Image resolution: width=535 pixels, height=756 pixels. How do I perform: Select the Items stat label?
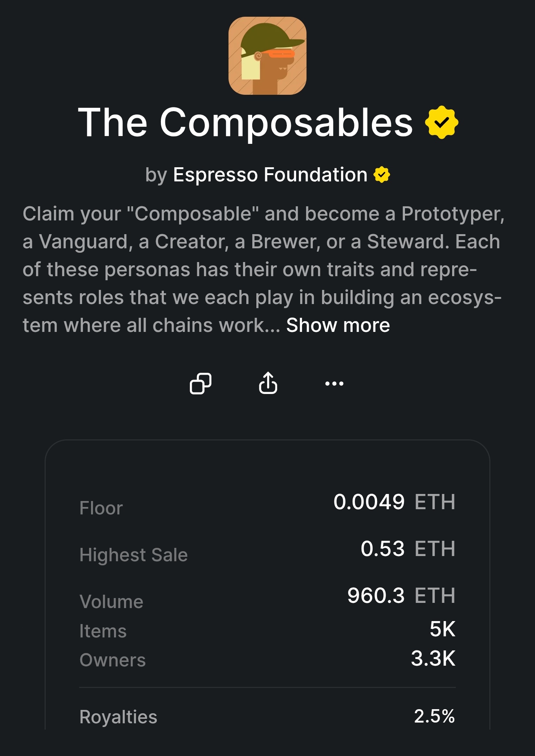click(103, 631)
